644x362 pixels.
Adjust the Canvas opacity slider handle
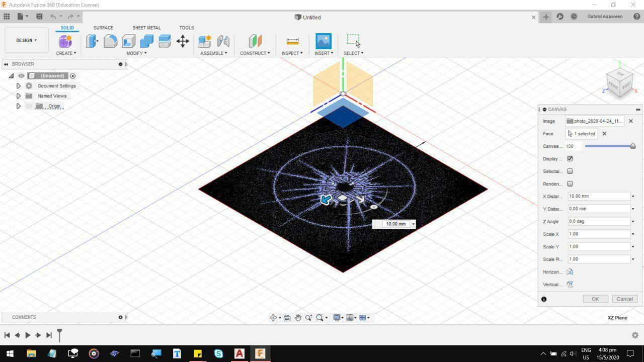point(633,146)
